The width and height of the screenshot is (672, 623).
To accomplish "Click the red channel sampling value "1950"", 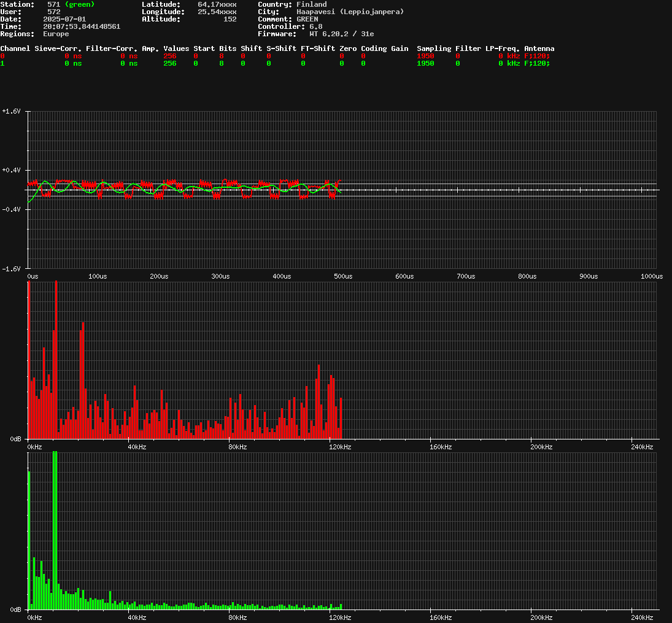I will 425,56.
